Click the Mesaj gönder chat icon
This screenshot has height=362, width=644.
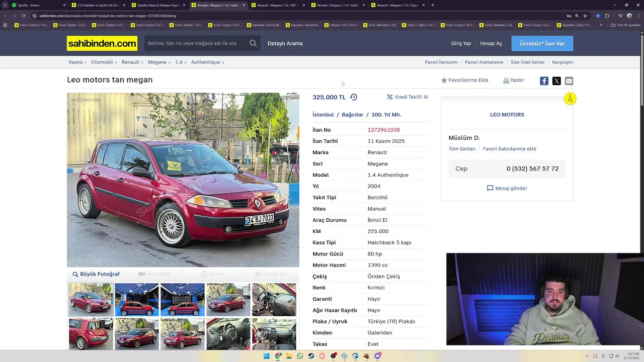pyautogui.click(x=490, y=188)
